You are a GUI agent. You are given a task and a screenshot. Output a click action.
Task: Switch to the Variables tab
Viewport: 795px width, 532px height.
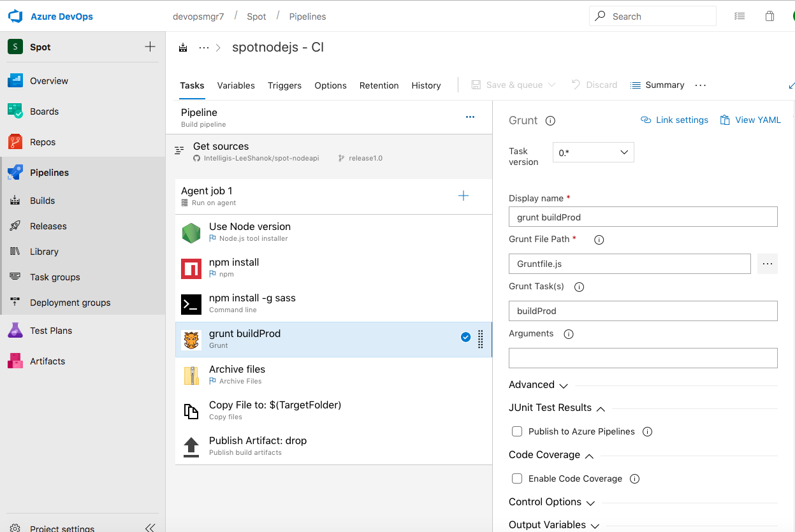(236, 85)
